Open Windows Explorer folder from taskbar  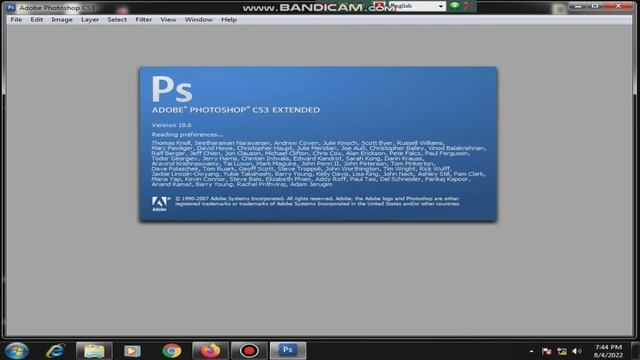(94, 351)
